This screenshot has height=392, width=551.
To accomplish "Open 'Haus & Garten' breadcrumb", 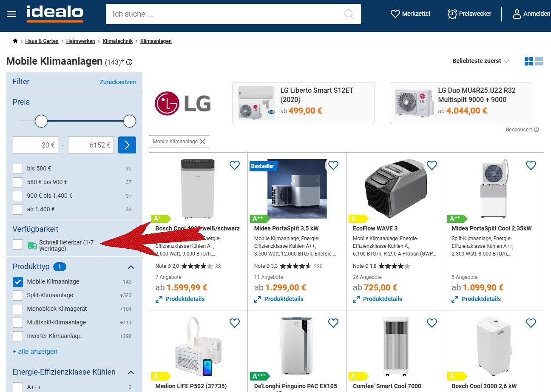I will (42, 41).
